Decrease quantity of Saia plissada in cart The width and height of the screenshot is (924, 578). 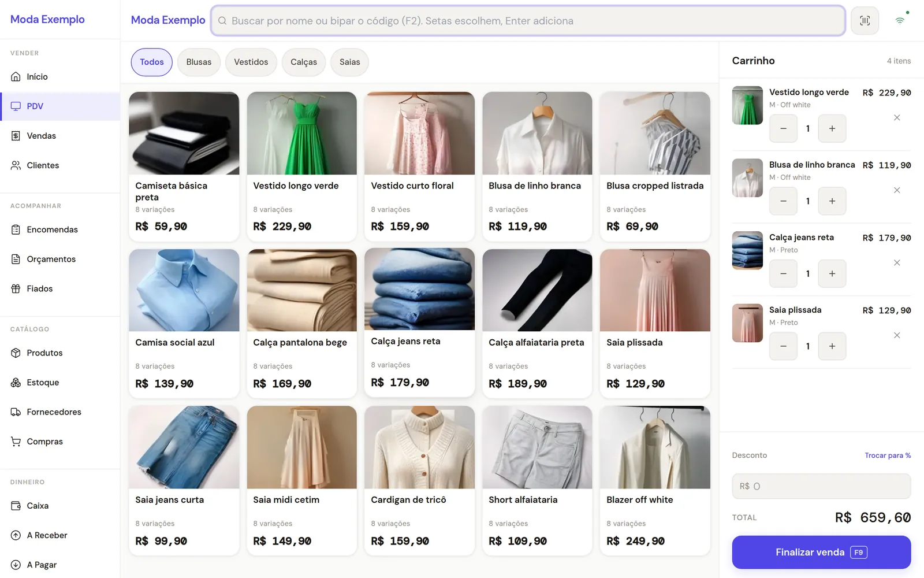pos(783,346)
